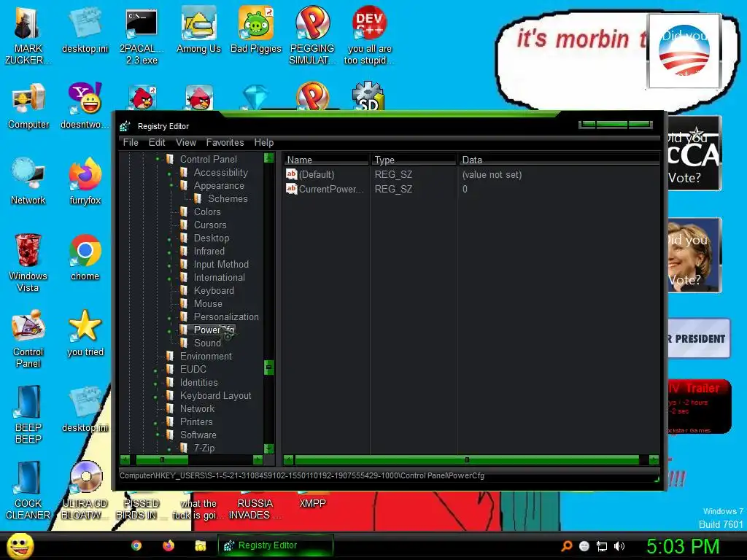
Task: Collapse the Software key node
Action: point(156,435)
